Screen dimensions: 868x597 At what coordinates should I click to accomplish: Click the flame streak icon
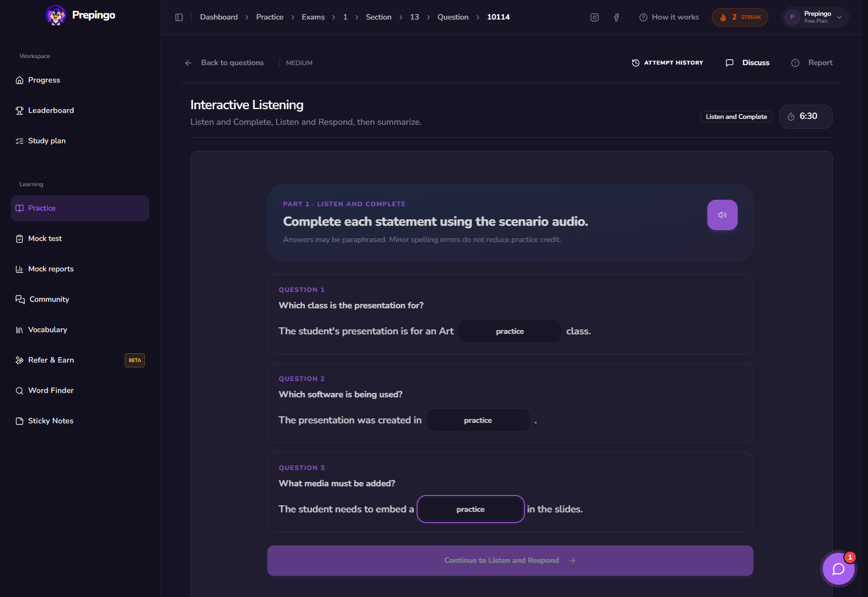click(x=723, y=17)
